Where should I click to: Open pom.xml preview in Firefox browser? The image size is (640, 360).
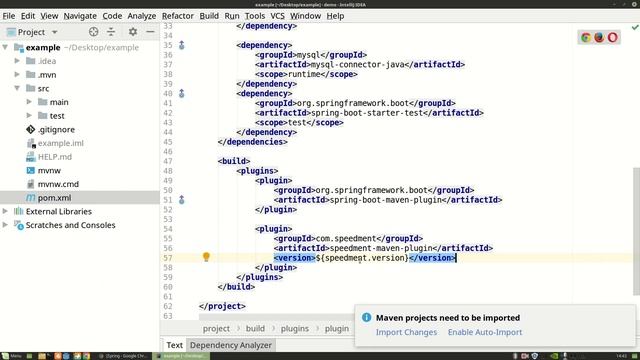point(599,38)
